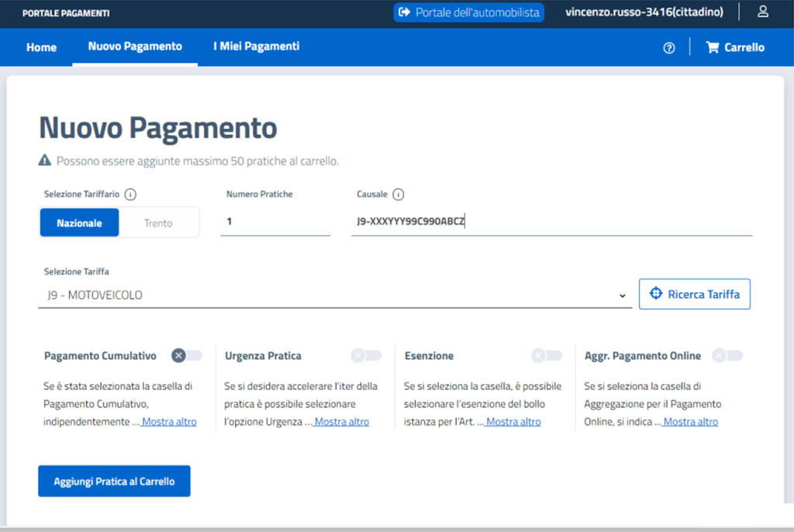The width and height of the screenshot is (794, 532).
Task: Click the Numero Pratiche input field
Action: click(275, 222)
